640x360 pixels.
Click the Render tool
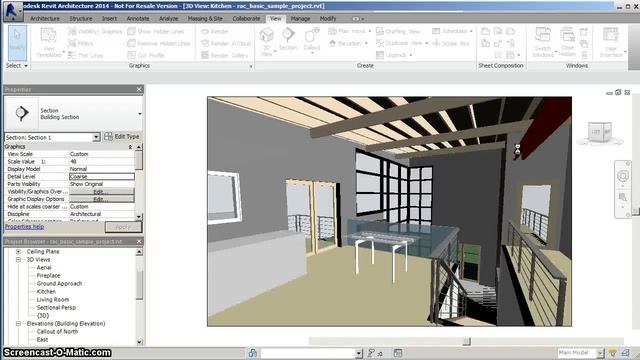215,31
